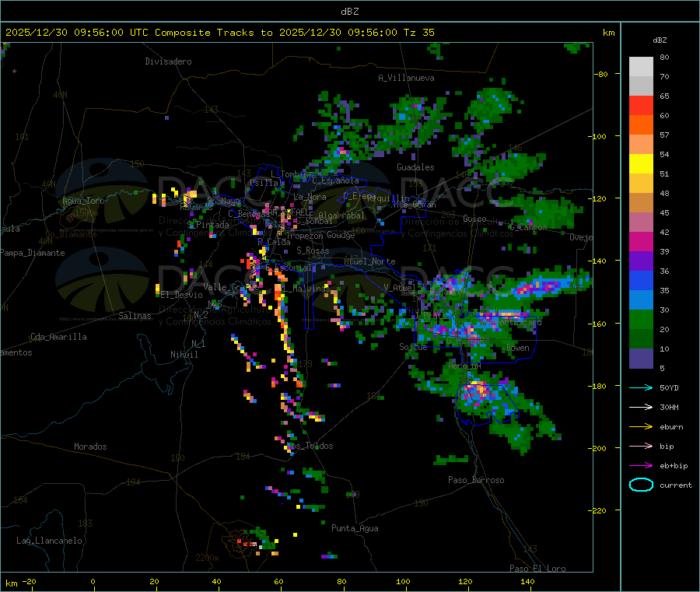Click the Tropezon map label
The width and height of the screenshot is (700, 592).
click(x=304, y=236)
